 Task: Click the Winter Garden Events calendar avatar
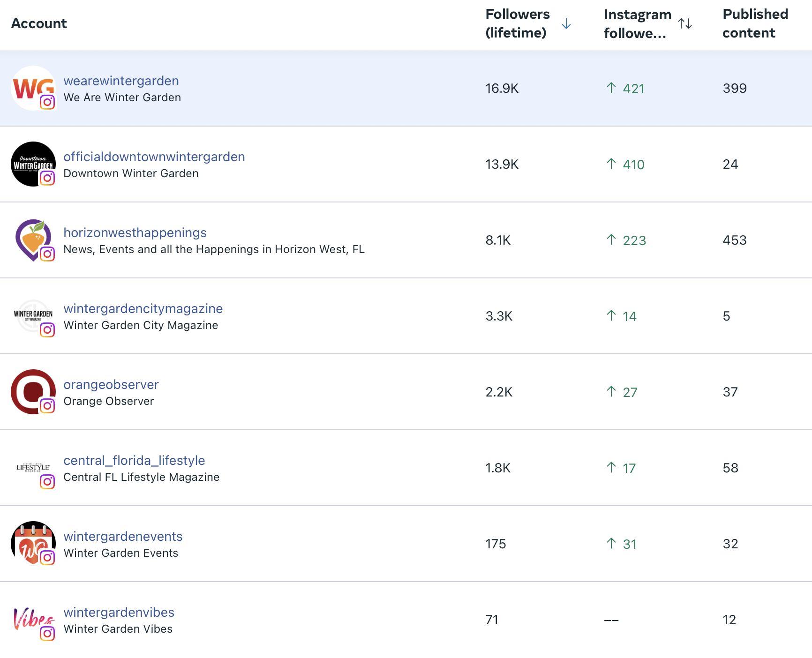[x=33, y=543]
